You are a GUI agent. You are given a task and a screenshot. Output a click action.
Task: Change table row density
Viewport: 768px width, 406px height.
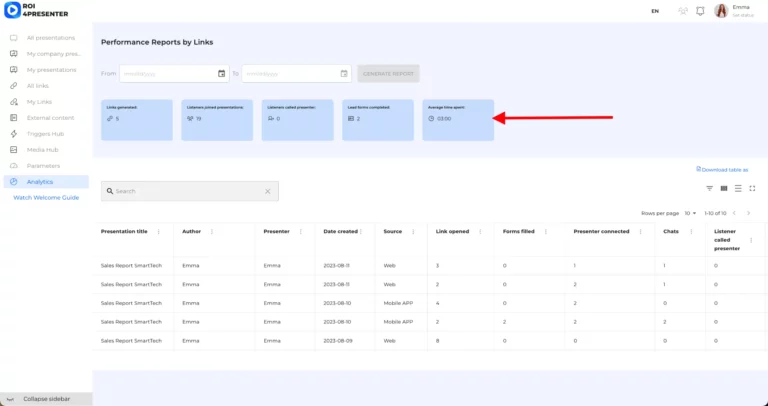738,188
